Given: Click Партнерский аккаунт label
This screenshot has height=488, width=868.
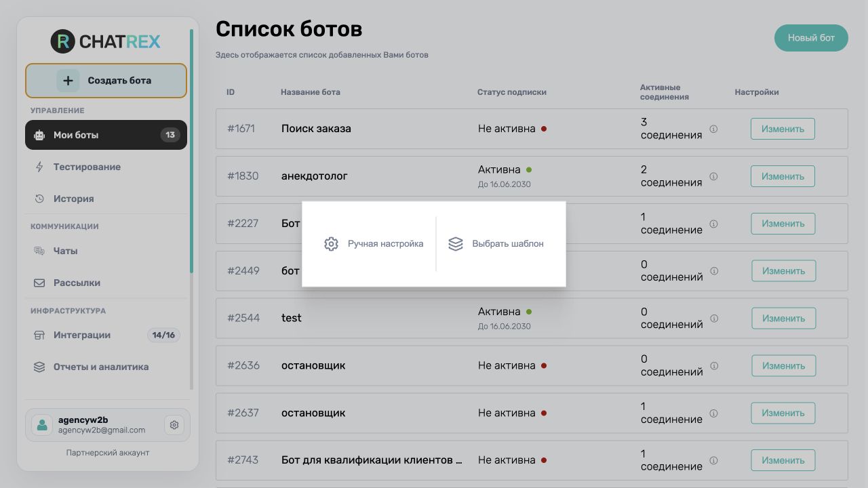Looking at the screenshot, I should coord(108,453).
